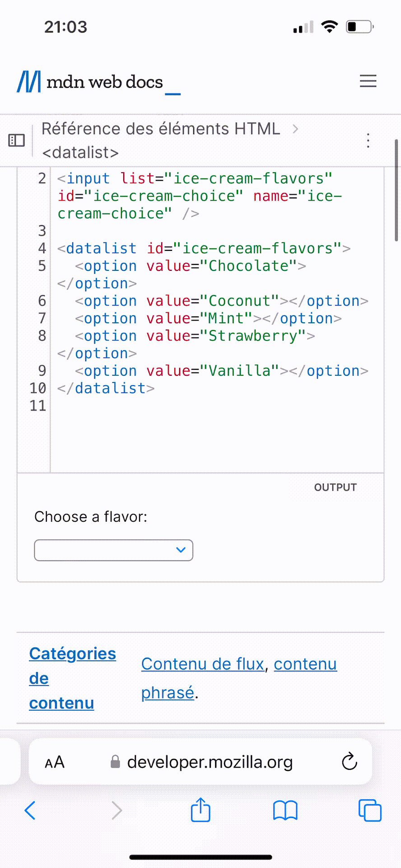This screenshot has height=868, width=401.
Task: Reload the page in Safari
Action: click(x=350, y=762)
